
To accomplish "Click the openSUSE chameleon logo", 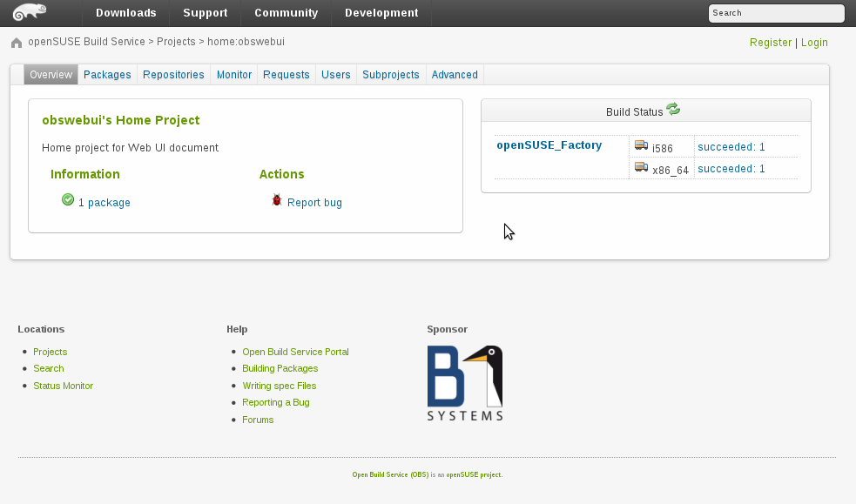I will tap(30, 12).
